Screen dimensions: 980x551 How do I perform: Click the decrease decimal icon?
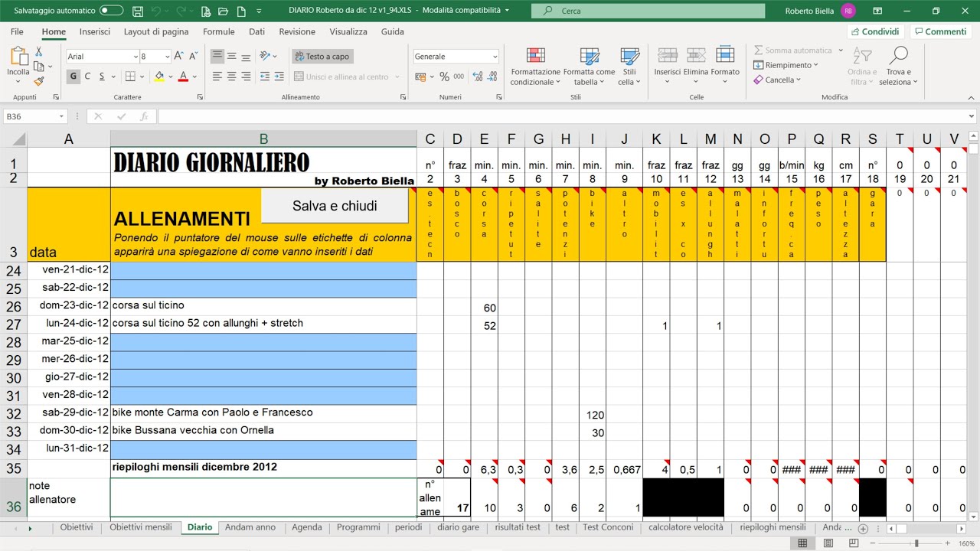492,77
